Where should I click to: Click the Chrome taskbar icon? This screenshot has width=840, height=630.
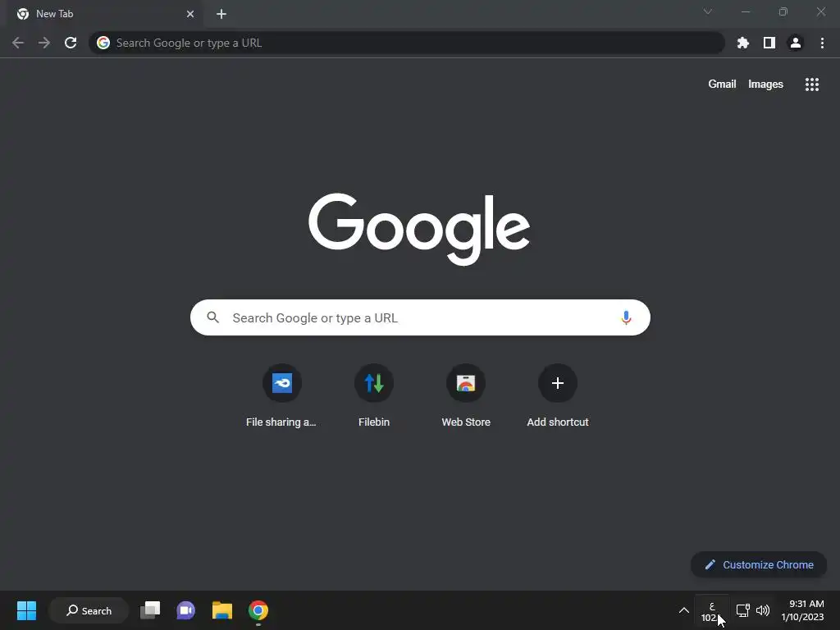258,610
